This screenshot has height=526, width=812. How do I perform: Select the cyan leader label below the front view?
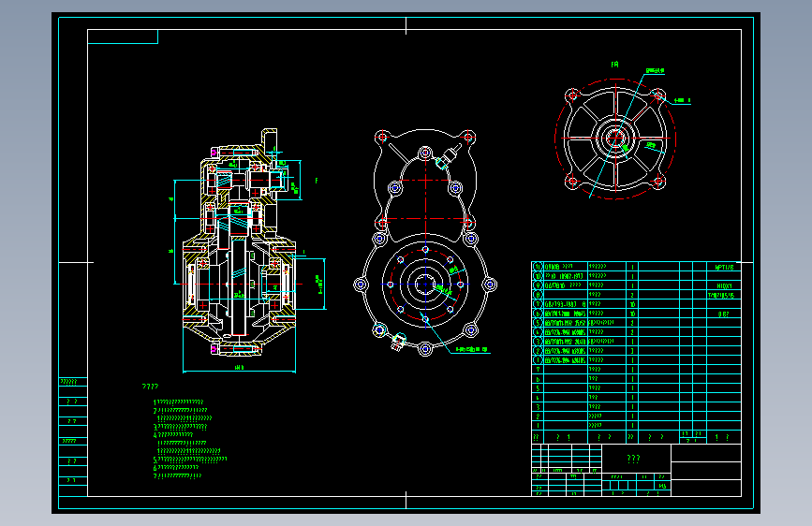click(x=472, y=350)
